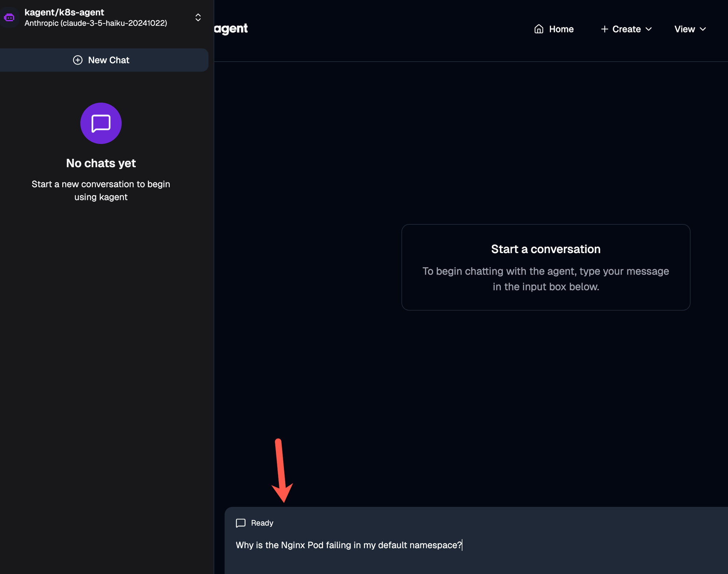Click the plus-circle icon beside New Chat
Screen dimensions: 728x574
click(x=78, y=60)
